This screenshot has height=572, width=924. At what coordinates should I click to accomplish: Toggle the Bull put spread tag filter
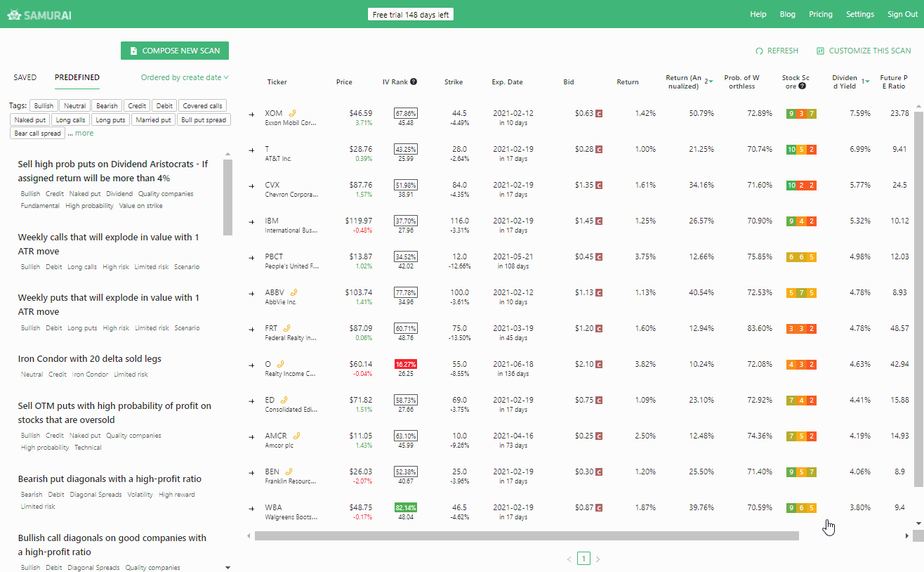204,120
